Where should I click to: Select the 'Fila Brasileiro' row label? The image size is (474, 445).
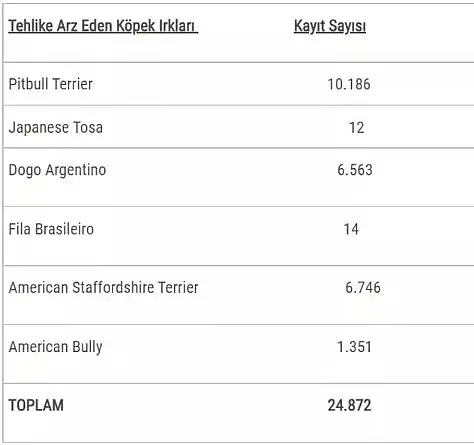(51, 229)
